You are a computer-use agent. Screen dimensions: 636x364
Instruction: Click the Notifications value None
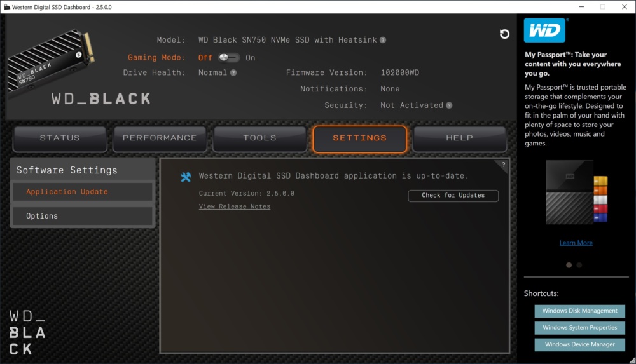[390, 89]
